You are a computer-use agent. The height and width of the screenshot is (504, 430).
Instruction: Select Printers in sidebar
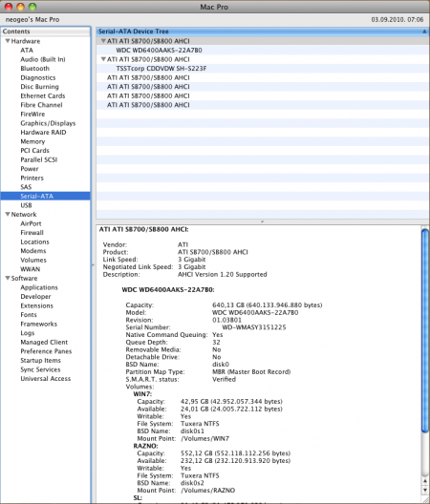pyautogui.click(x=32, y=178)
